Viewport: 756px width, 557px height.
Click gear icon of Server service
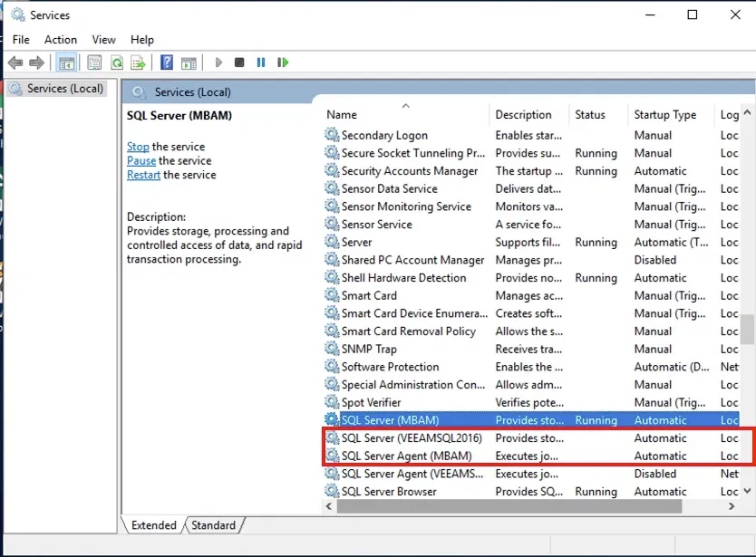pos(332,242)
